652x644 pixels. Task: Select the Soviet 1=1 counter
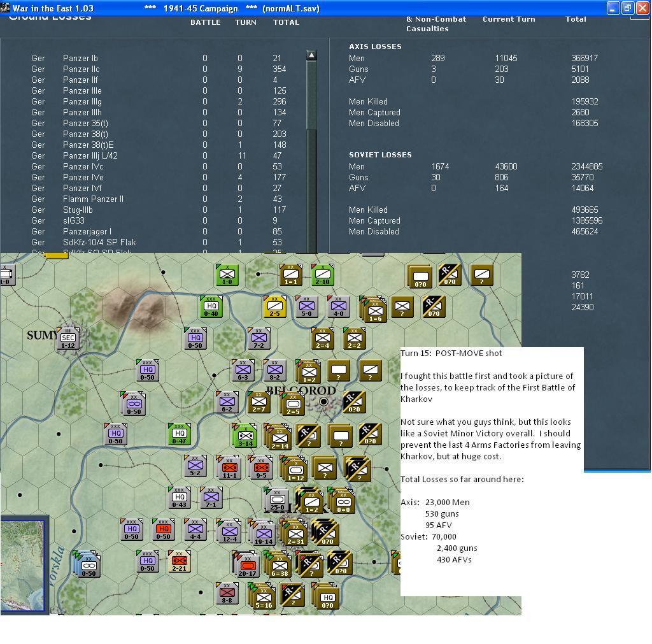coord(290,275)
